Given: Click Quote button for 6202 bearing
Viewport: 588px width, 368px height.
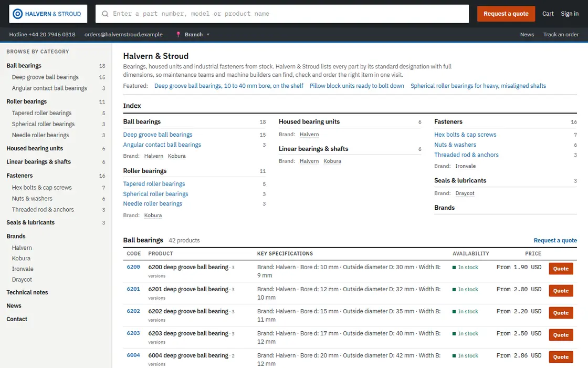Looking at the screenshot, I should pyautogui.click(x=561, y=313).
